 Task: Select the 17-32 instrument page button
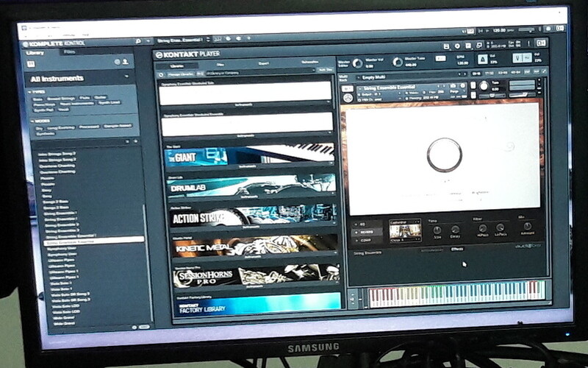(489, 73)
